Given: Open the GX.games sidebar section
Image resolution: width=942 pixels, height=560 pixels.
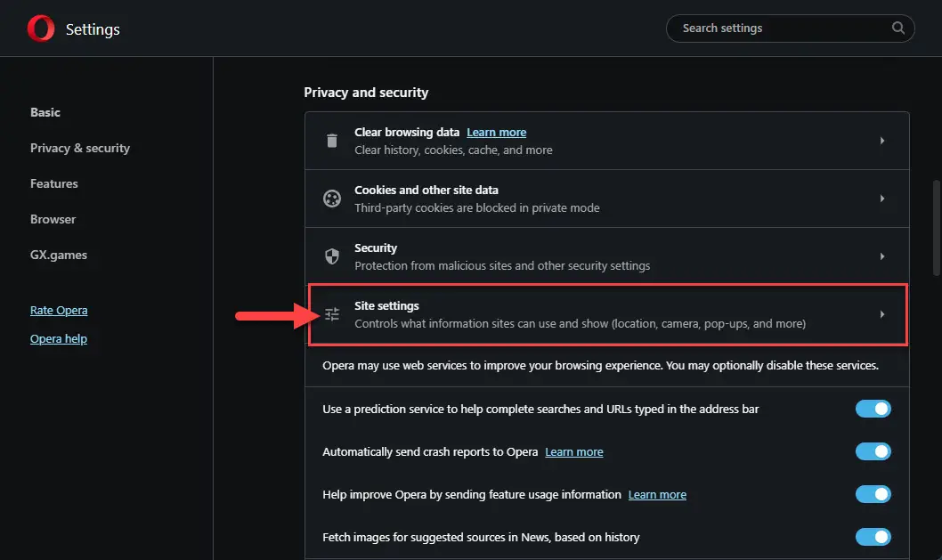Looking at the screenshot, I should point(58,255).
